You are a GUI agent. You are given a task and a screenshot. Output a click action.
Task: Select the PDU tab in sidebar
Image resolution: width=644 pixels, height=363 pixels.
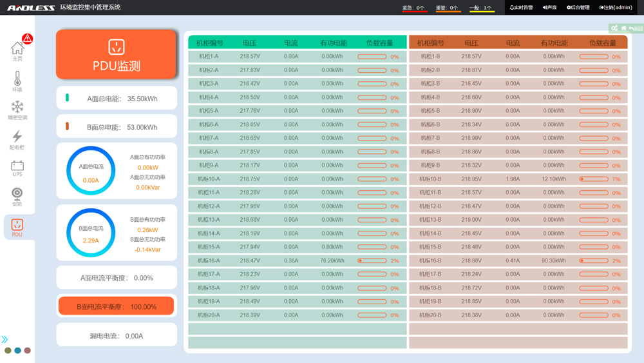pyautogui.click(x=17, y=227)
